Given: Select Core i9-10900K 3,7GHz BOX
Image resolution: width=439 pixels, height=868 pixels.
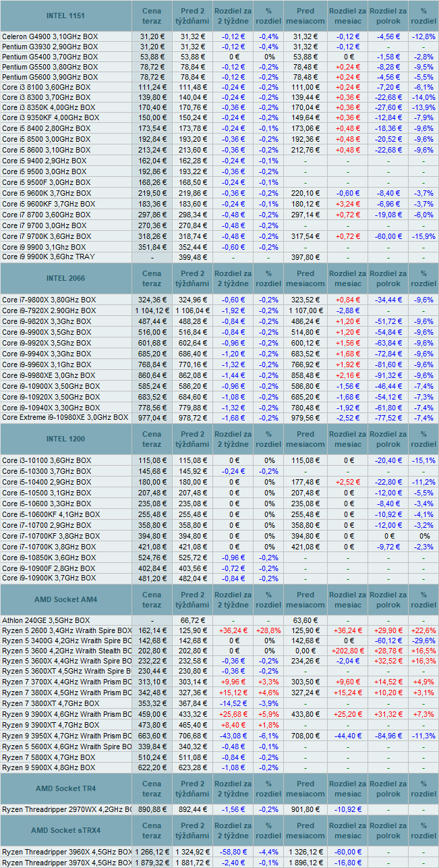Looking at the screenshot, I should click(x=49, y=578).
